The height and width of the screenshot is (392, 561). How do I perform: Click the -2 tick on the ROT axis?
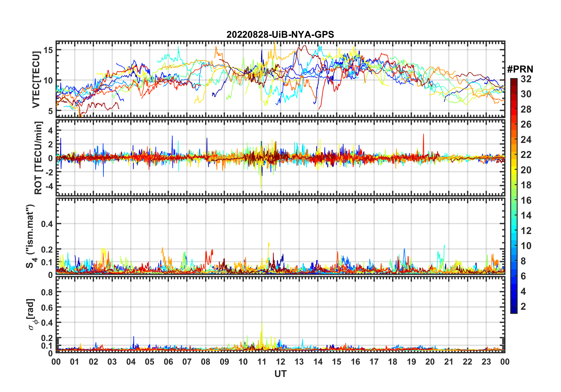point(49,172)
